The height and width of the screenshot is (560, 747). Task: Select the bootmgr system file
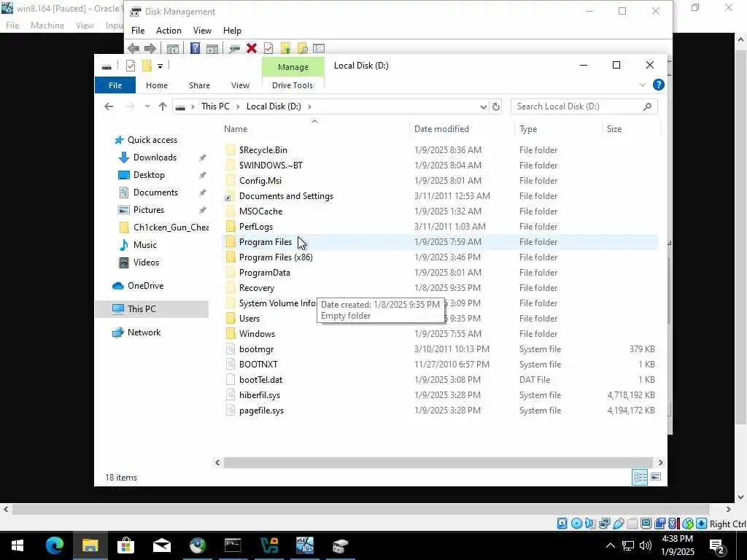click(256, 349)
